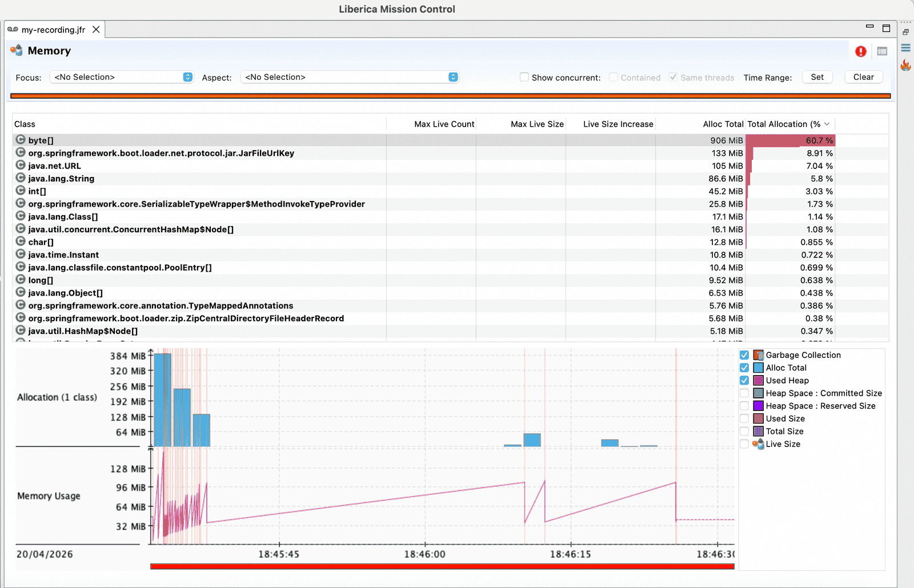
Task: Click the Live Size legend icon
Action: pos(759,444)
